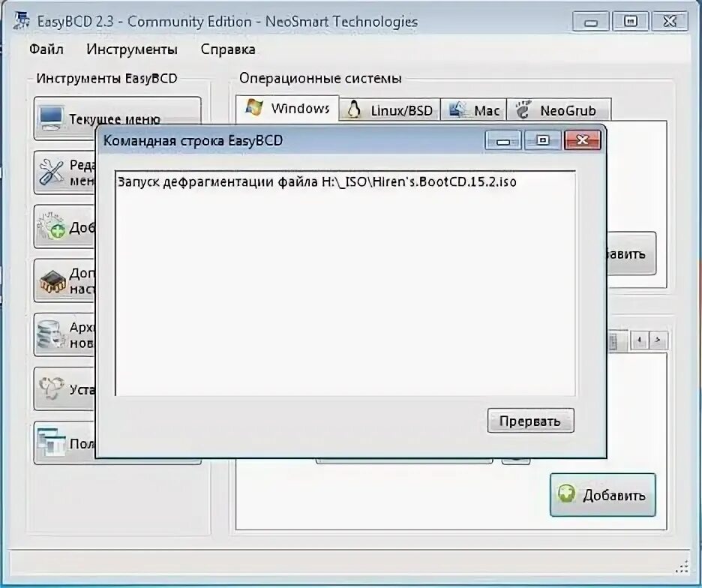Image resolution: width=702 pixels, height=588 pixels.
Task: Minimize the main EasyBCD window
Action: (590, 22)
